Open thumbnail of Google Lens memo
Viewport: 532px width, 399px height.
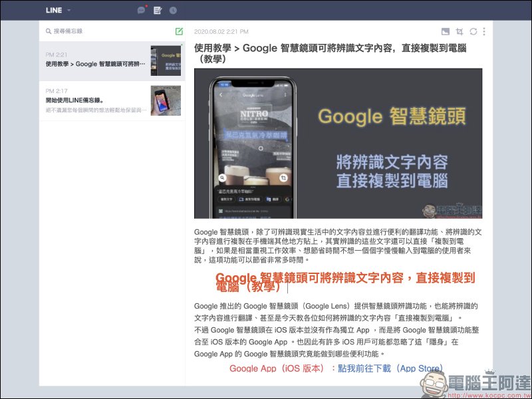[166, 61]
